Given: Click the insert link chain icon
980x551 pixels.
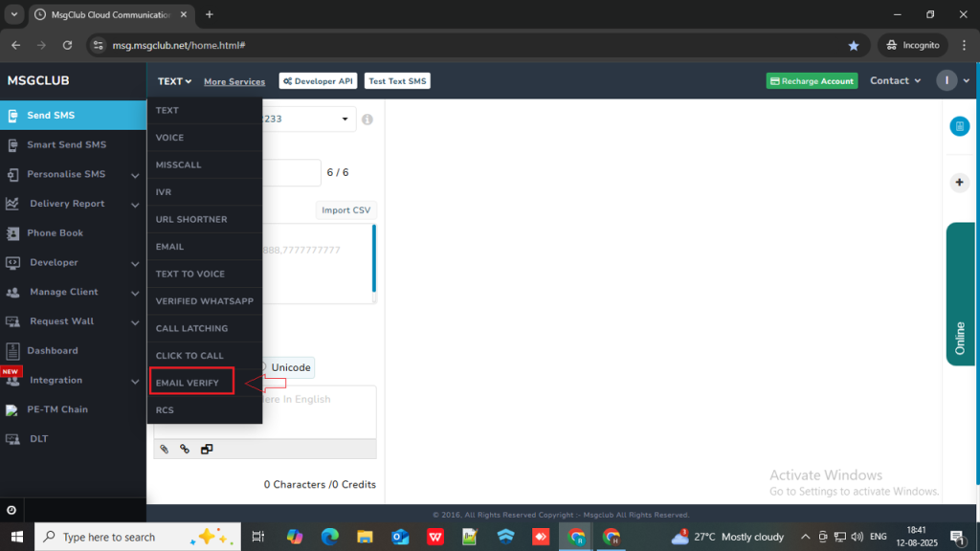Looking at the screenshot, I should [185, 450].
